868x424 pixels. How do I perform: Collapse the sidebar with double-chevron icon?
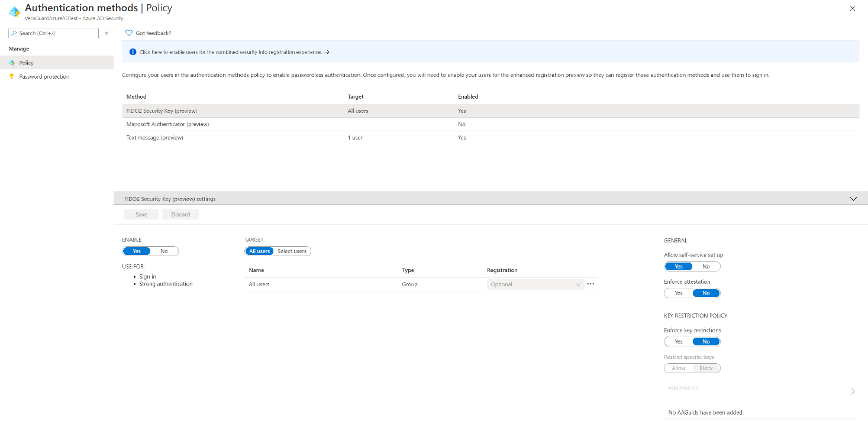pos(107,33)
